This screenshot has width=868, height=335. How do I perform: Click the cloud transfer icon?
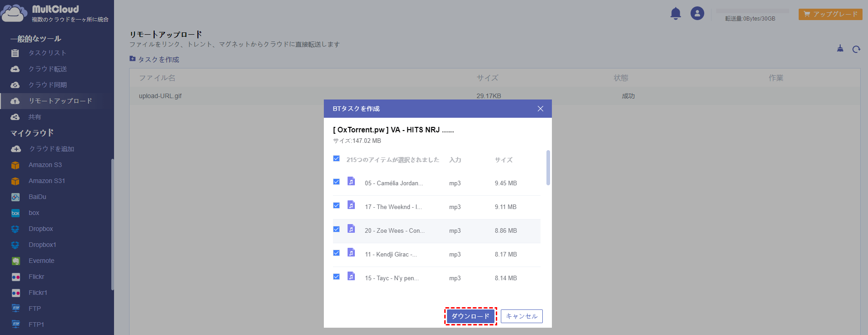coord(15,69)
